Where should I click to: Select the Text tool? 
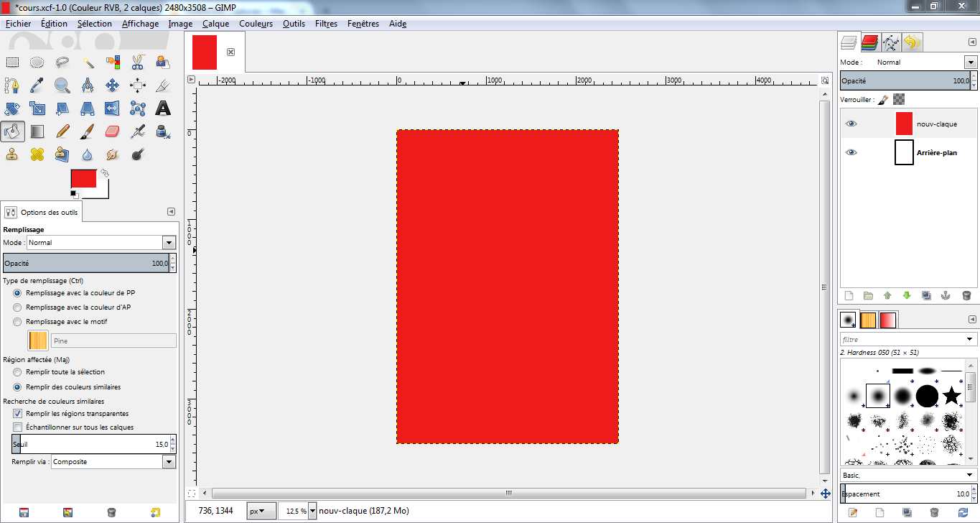pos(163,108)
